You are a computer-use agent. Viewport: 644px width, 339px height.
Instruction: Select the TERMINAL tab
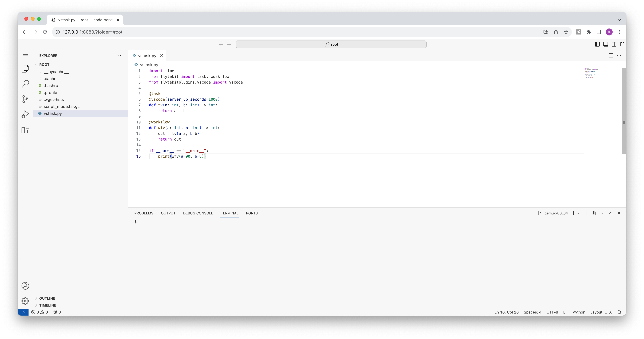tap(229, 213)
